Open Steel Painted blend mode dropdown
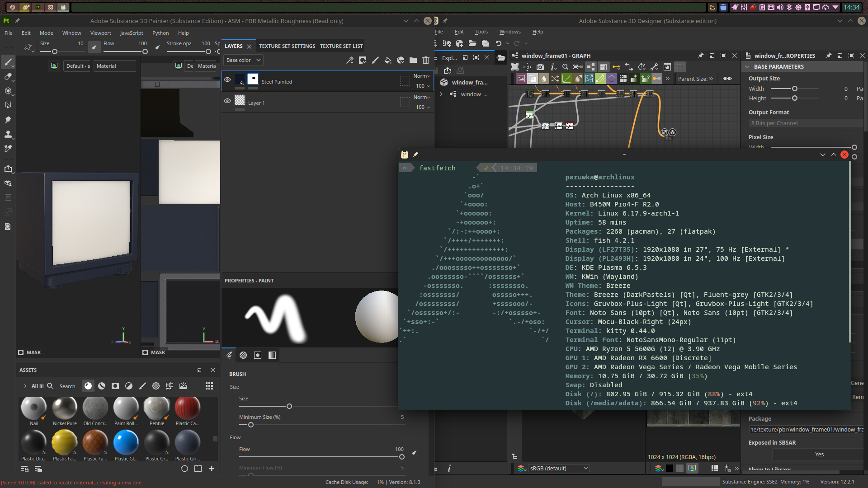Image resolution: width=868 pixels, height=488 pixels. [421, 76]
